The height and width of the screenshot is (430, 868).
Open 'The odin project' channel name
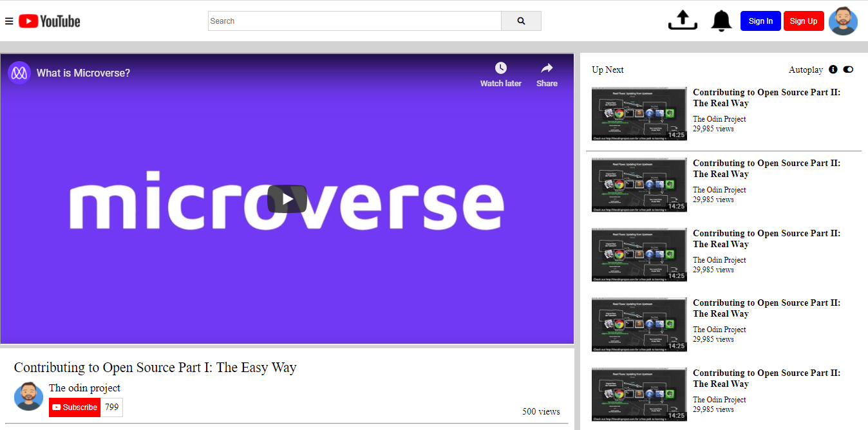[84, 388]
